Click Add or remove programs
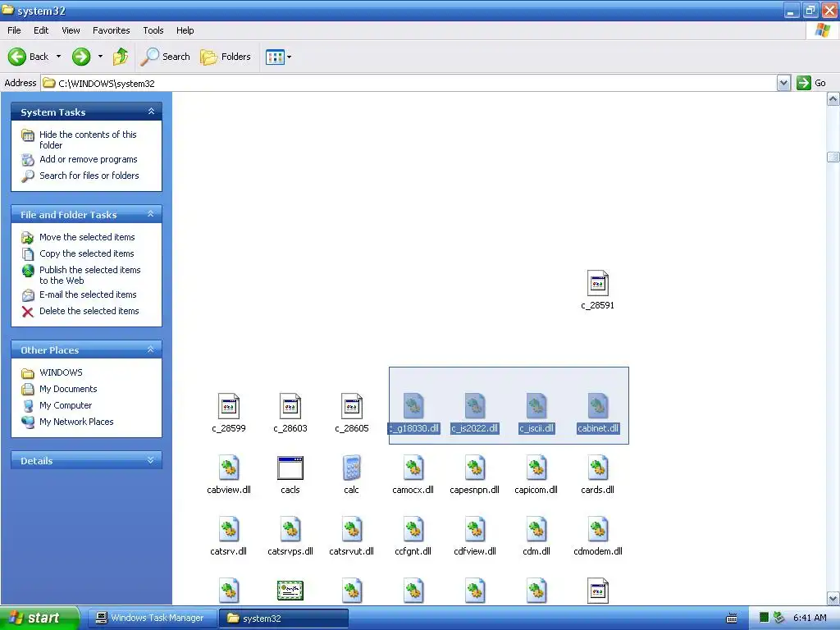This screenshot has height=630, width=840. pyautogui.click(x=89, y=159)
